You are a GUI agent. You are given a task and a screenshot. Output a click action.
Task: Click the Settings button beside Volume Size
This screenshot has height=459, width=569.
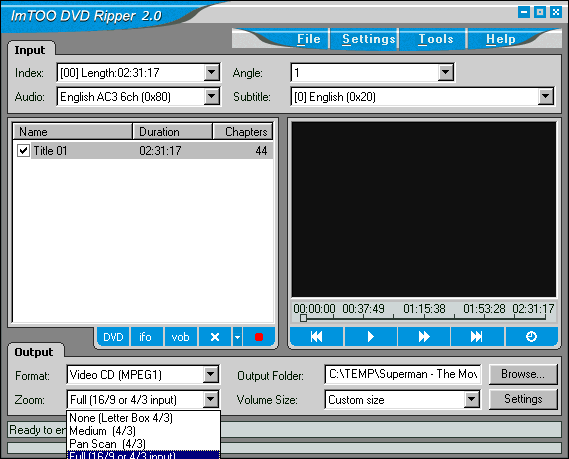click(523, 399)
